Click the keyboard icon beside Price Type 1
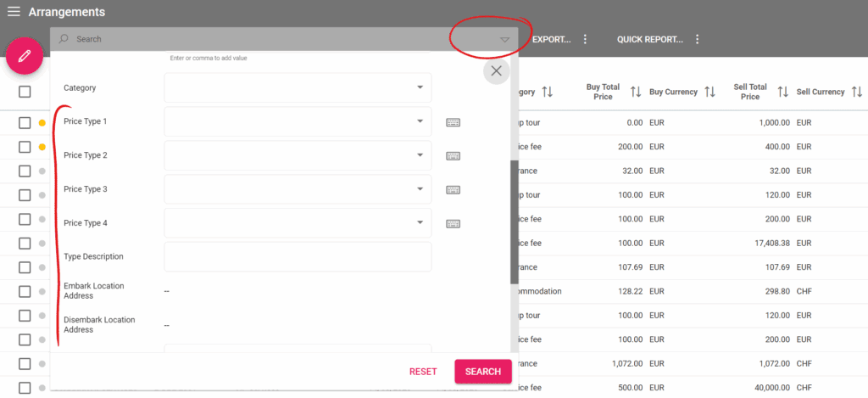Image resolution: width=868 pixels, height=398 pixels. [453, 122]
